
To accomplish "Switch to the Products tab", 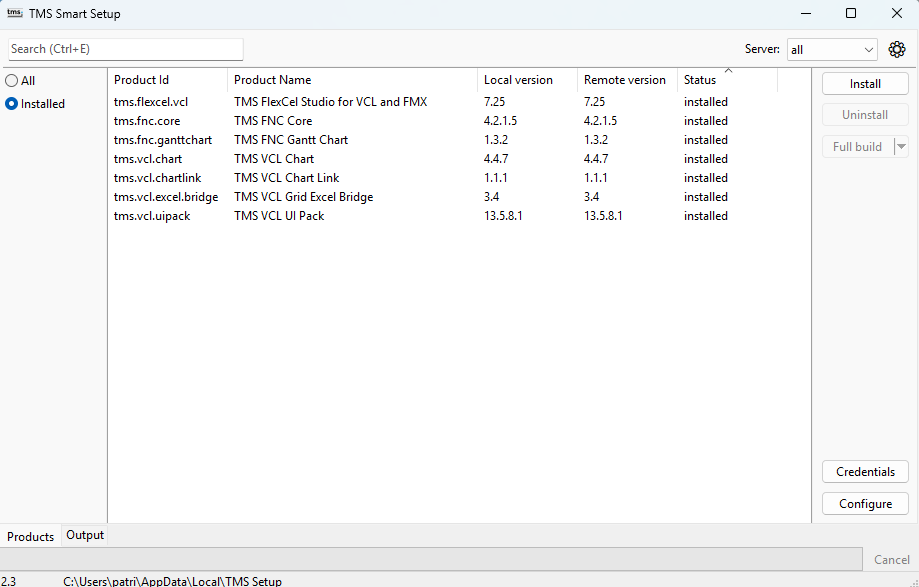I will (x=31, y=536).
